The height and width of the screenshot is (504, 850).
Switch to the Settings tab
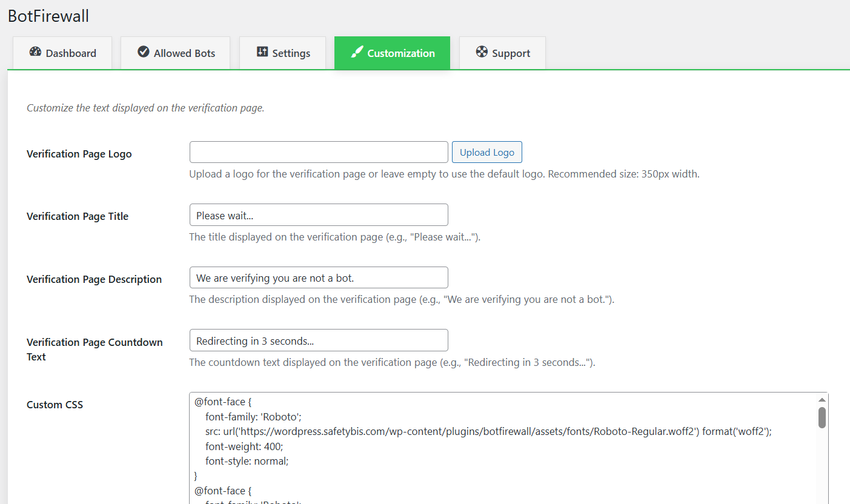pyautogui.click(x=282, y=53)
